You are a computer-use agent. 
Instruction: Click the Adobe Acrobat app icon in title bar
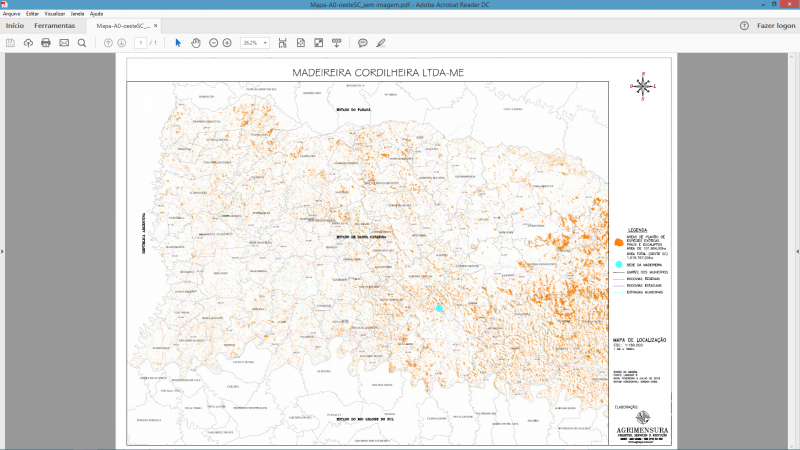4,5
